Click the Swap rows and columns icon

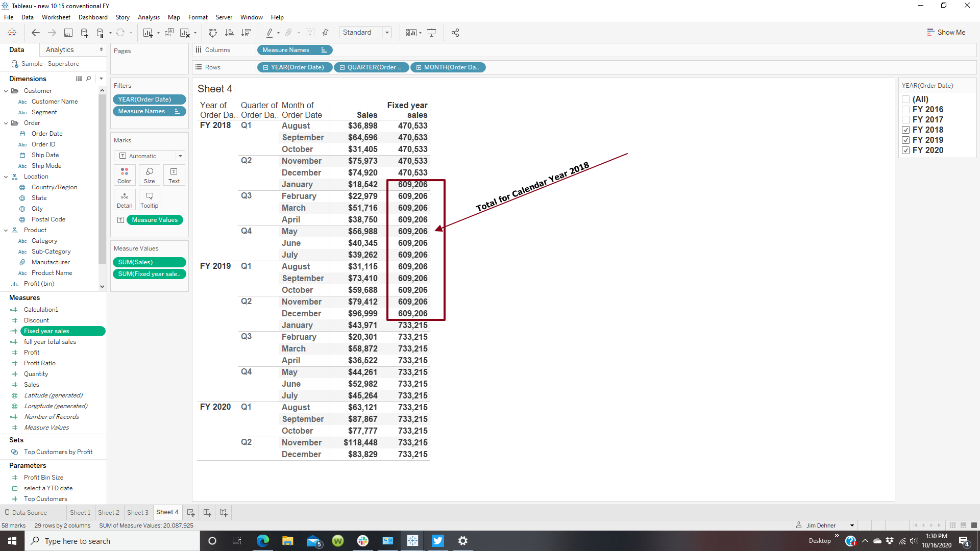[213, 33]
